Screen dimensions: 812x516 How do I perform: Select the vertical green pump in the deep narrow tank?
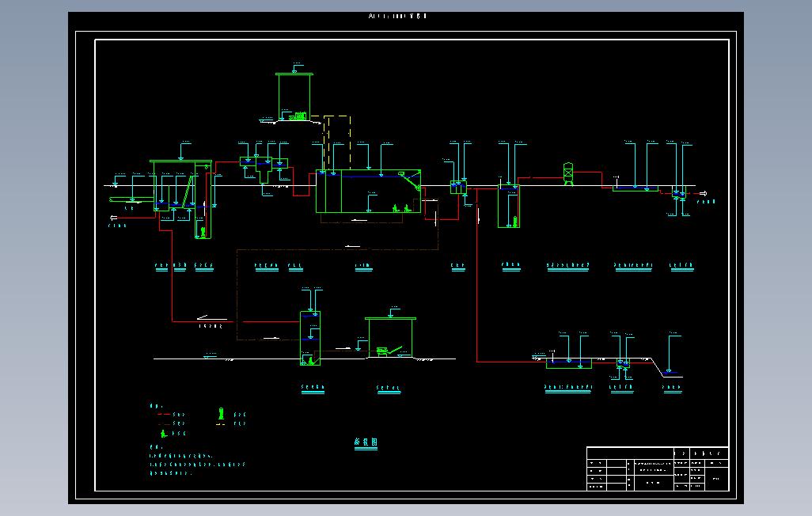click(514, 222)
